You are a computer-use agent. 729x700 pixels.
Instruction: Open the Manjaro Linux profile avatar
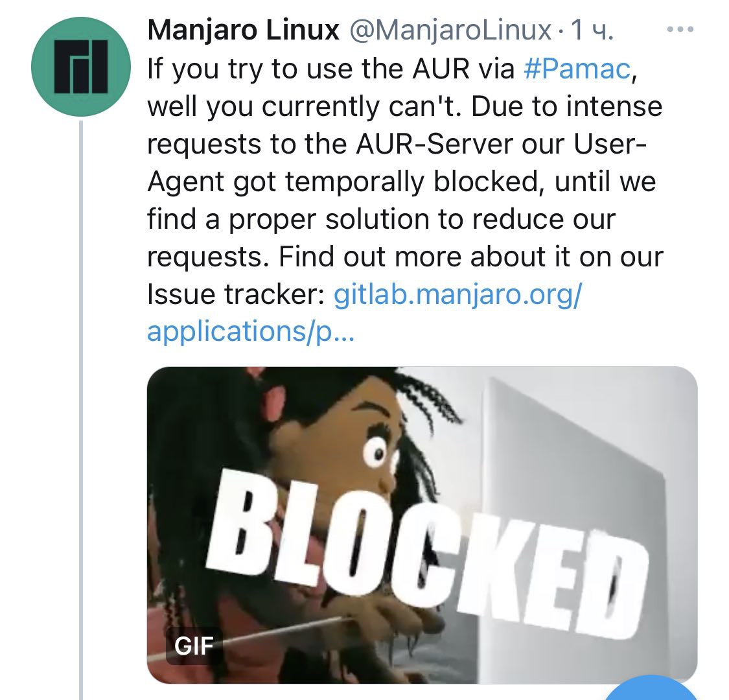tap(81, 67)
